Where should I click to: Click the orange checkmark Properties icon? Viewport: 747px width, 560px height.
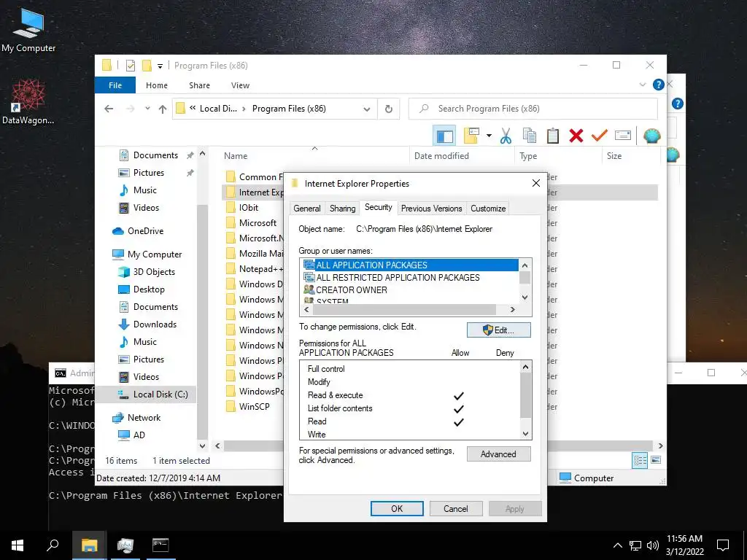point(600,136)
